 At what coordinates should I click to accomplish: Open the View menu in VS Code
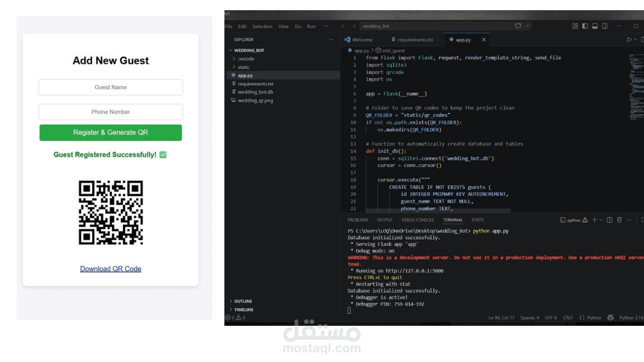[283, 26]
